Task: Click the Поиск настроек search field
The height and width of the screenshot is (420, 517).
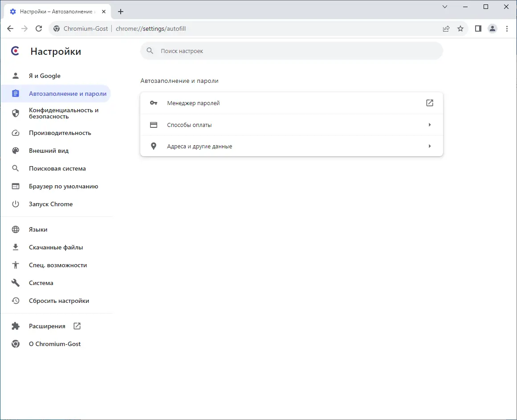Action: tap(292, 51)
